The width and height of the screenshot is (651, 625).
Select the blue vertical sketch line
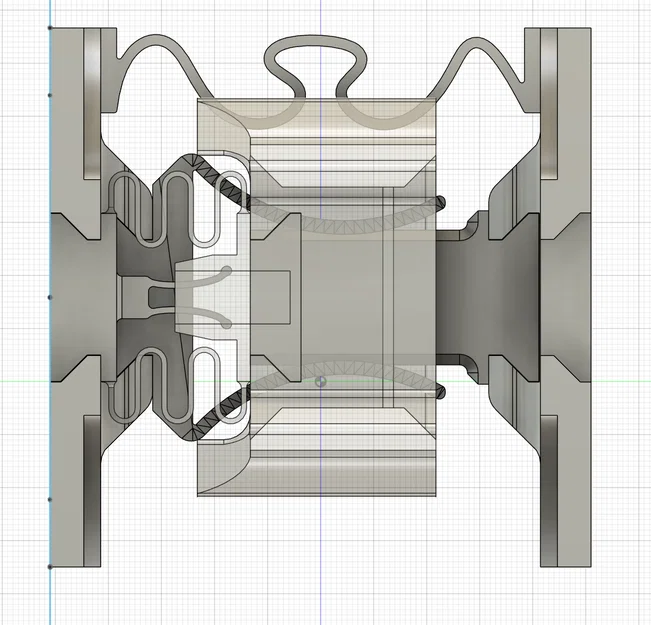(x=50, y=312)
